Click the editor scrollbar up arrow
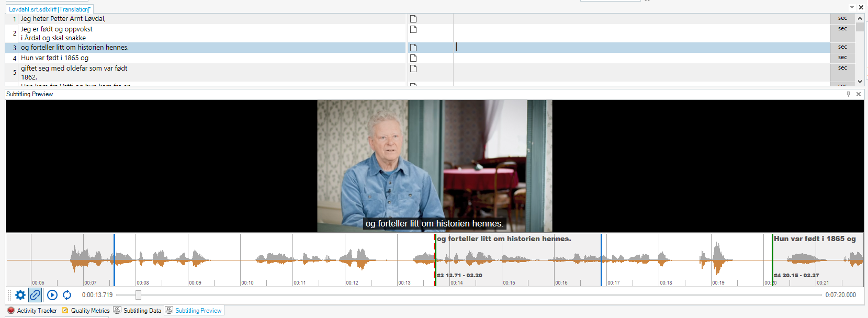This screenshot has width=868, height=318. (860, 18)
